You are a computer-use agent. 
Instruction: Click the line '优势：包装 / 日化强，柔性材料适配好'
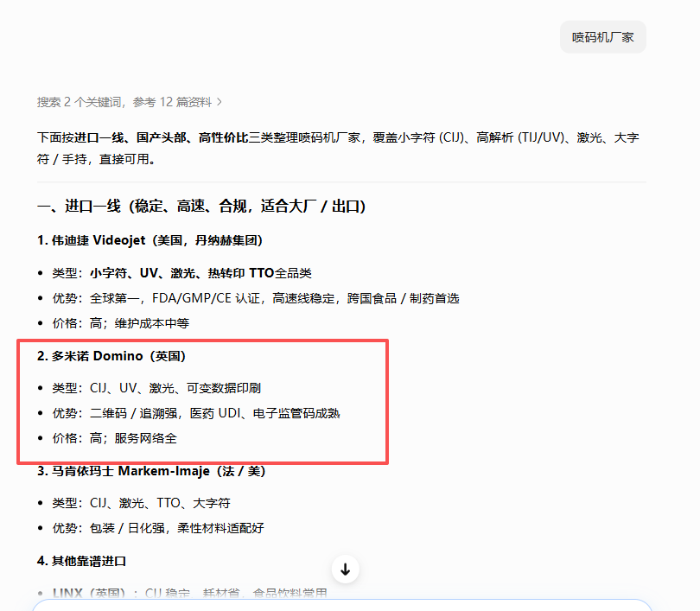(x=158, y=528)
